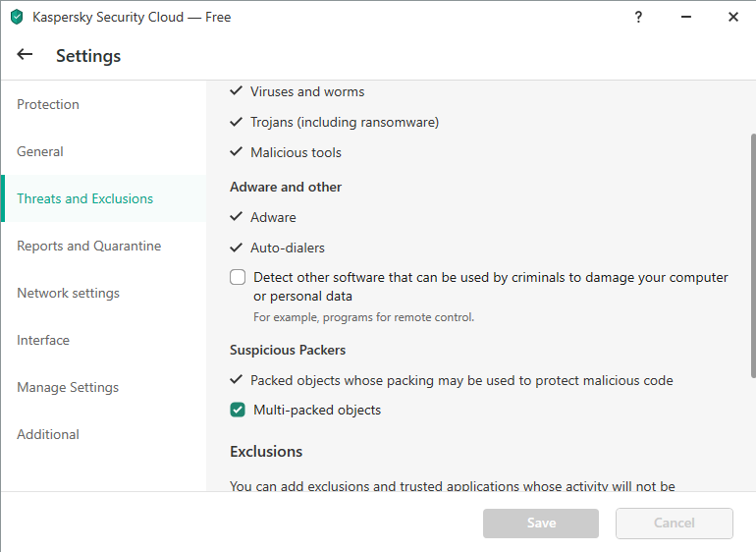
Task: Click the question mark help icon
Action: point(638,17)
